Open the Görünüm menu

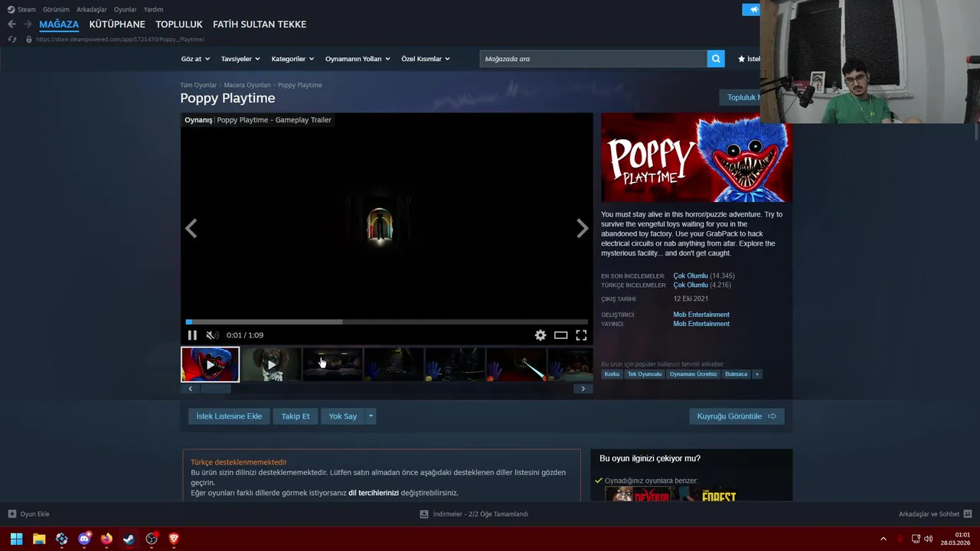coord(56,9)
